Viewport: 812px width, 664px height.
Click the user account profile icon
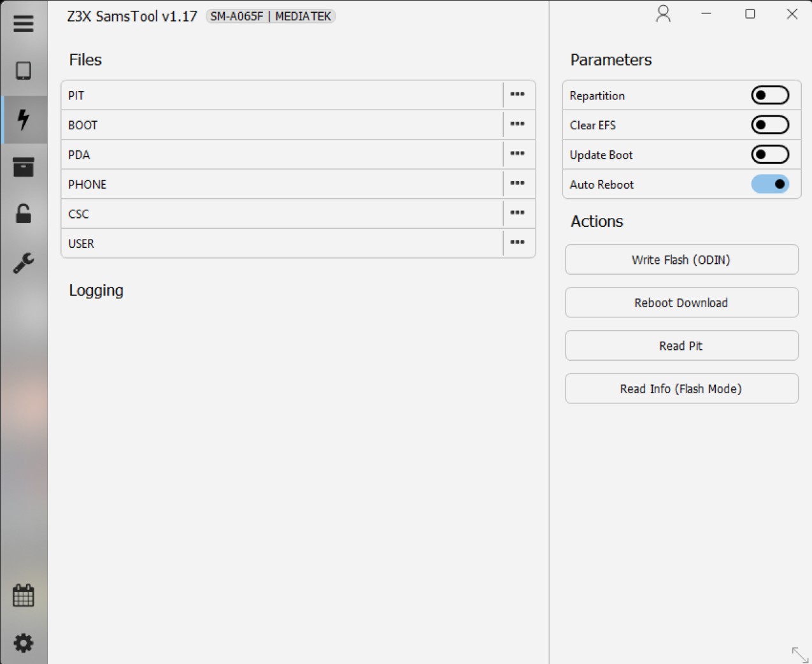pyautogui.click(x=663, y=14)
